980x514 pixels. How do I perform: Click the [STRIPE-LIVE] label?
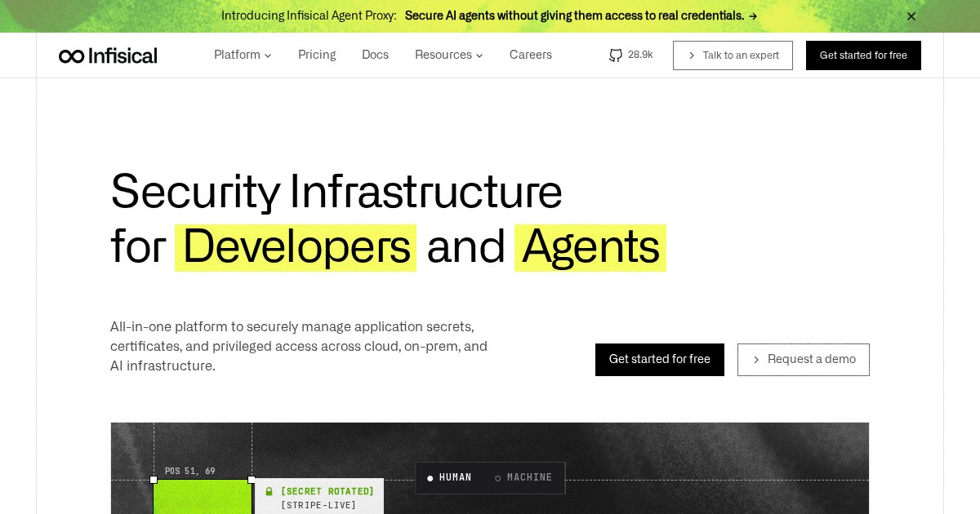(318, 506)
